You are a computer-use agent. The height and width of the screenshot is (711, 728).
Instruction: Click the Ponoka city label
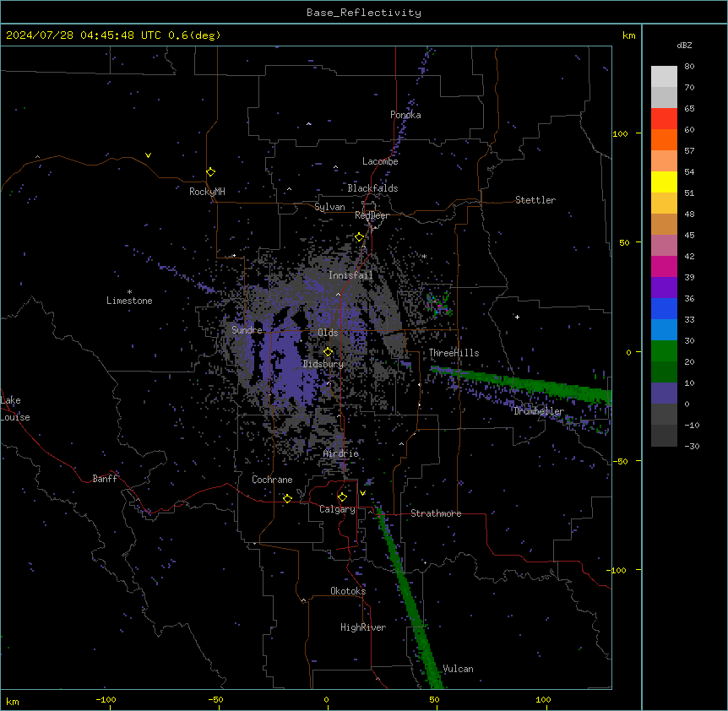pos(405,115)
